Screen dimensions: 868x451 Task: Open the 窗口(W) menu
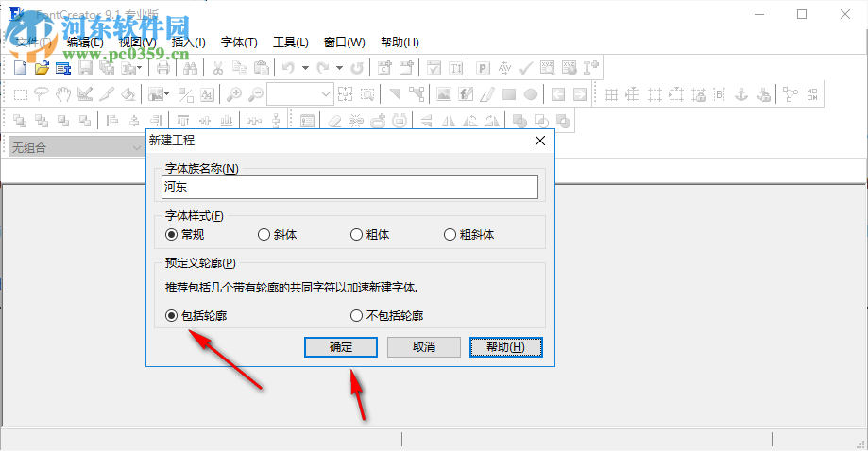(345, 42)
